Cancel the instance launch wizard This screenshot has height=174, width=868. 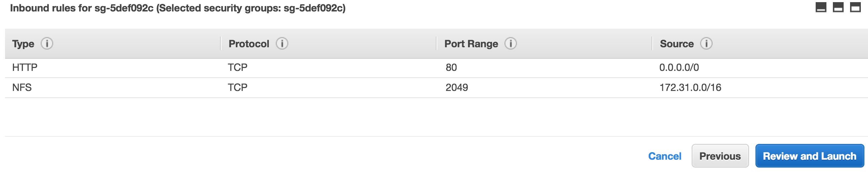665,156
